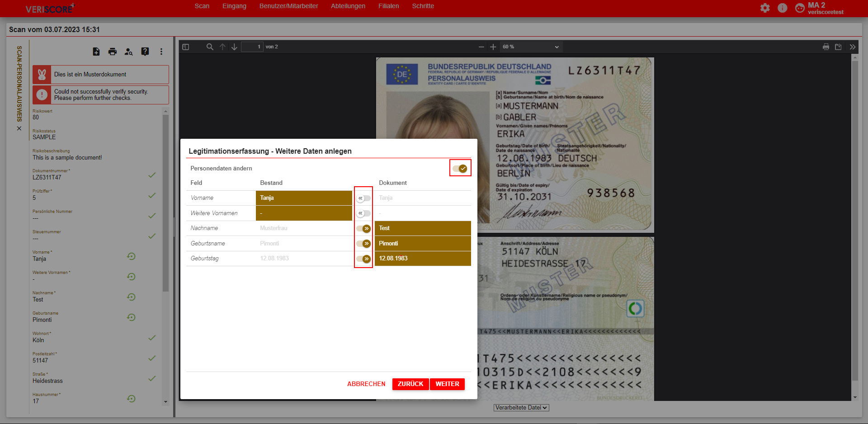Open the 60 % zoom dropdown

tap(530, 47)
